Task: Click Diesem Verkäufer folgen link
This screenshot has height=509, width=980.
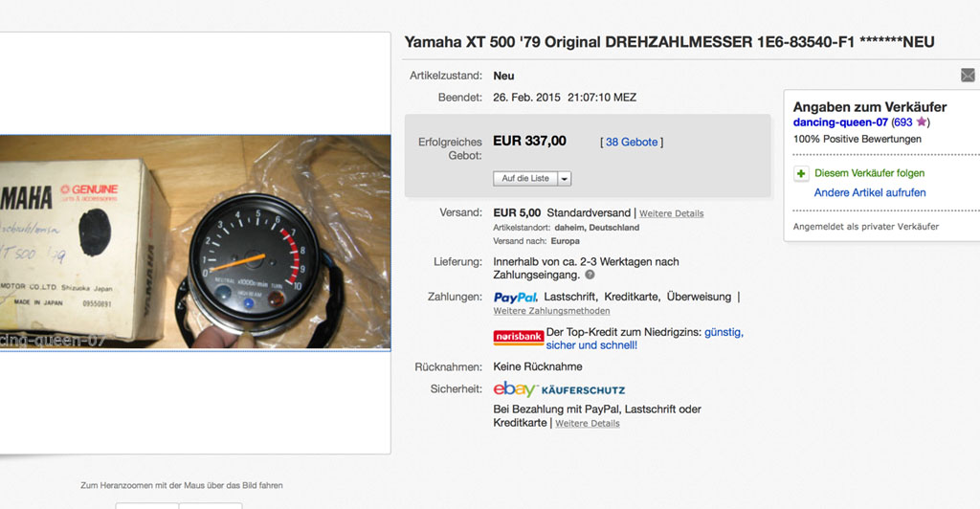Action: 869,174
